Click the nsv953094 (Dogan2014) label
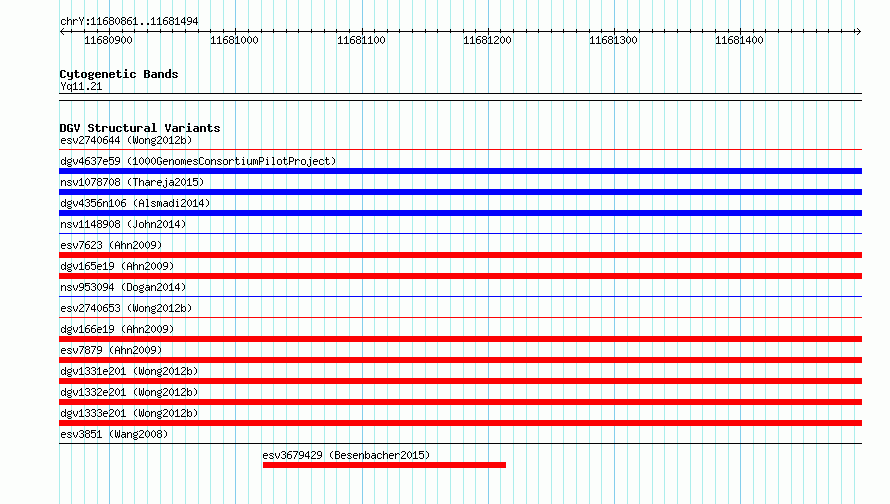This screenshot has height=504, width=890. point(123,287)
